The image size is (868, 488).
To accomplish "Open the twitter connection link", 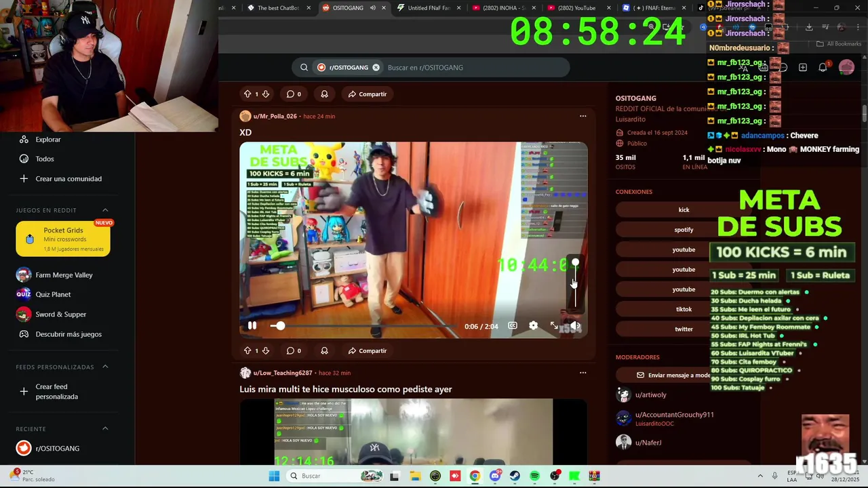I will pos(684,329).
